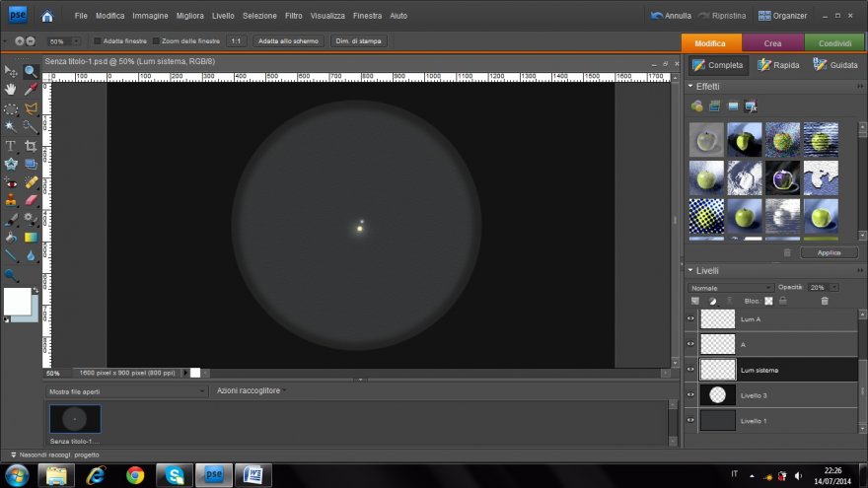Choose the horizontal Type tool
This screenshot has width=868, height=488.
point(11,145)
